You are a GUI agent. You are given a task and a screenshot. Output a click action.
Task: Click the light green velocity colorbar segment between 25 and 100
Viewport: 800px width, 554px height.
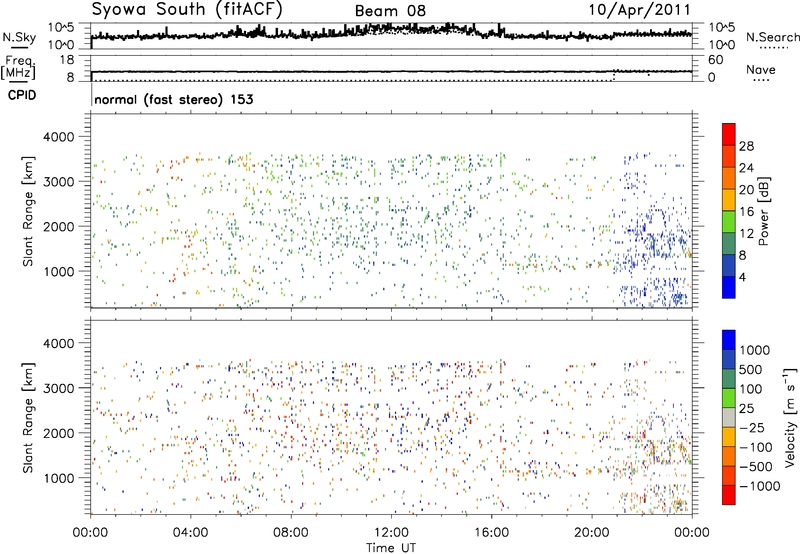(x=729, y=398)
